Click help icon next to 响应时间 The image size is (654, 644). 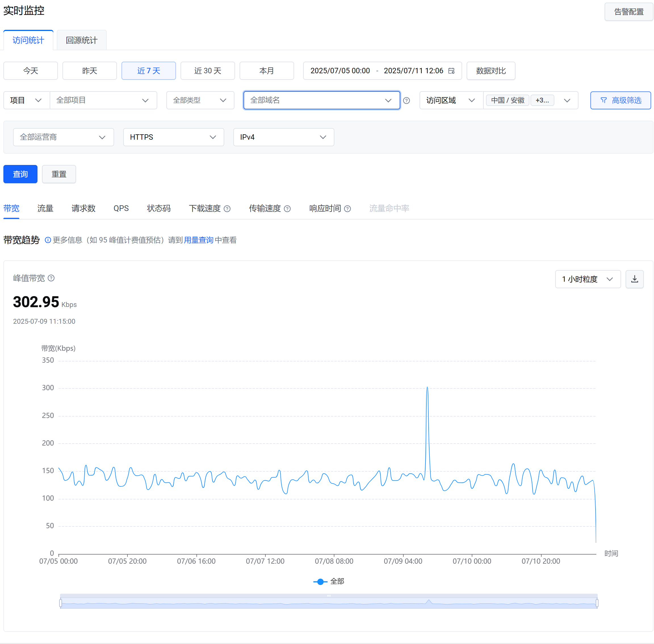(347, 209)
